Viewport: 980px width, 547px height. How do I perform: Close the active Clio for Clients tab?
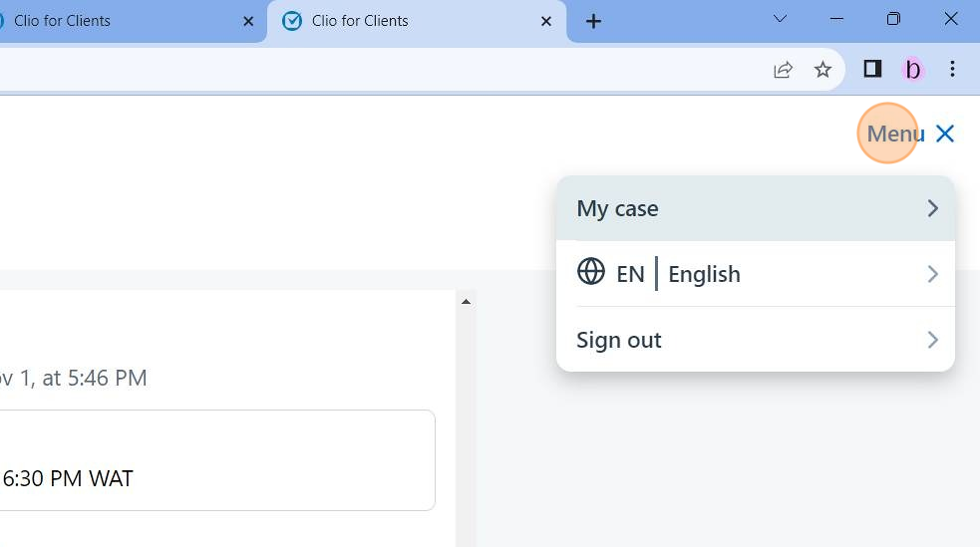546,21
